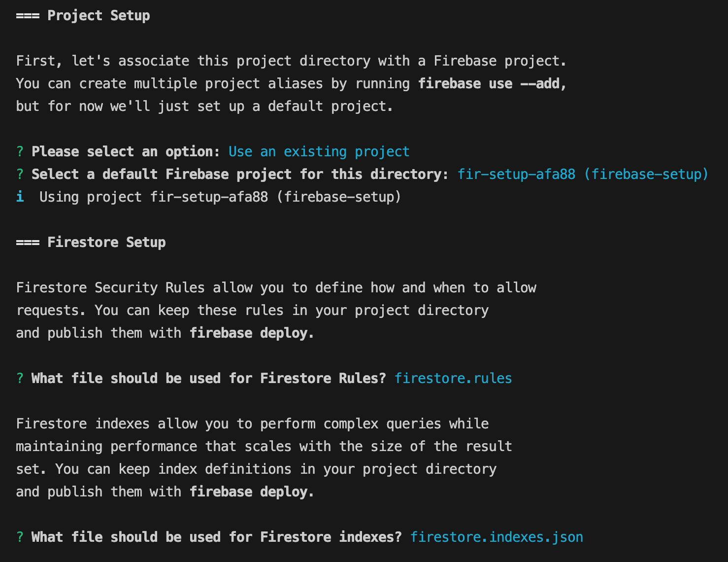Click the "===" marker before Project Setup
Image resolution: width=728 pixels, height=562 pixels.
[28, 16]
